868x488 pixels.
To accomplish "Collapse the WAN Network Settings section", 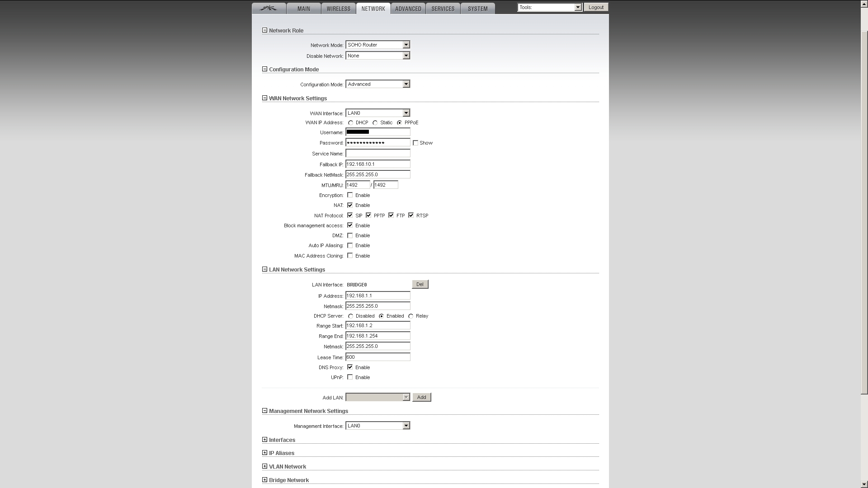I will (264, 98).
